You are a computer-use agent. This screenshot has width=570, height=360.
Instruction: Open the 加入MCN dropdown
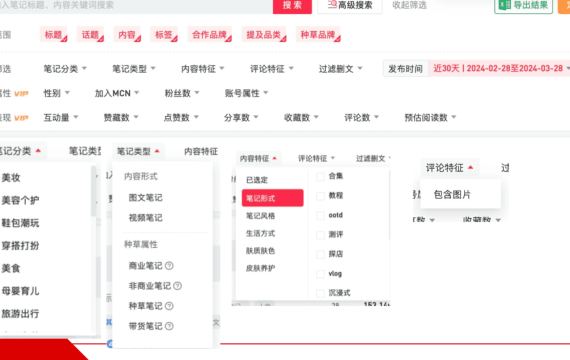(117, 93)
